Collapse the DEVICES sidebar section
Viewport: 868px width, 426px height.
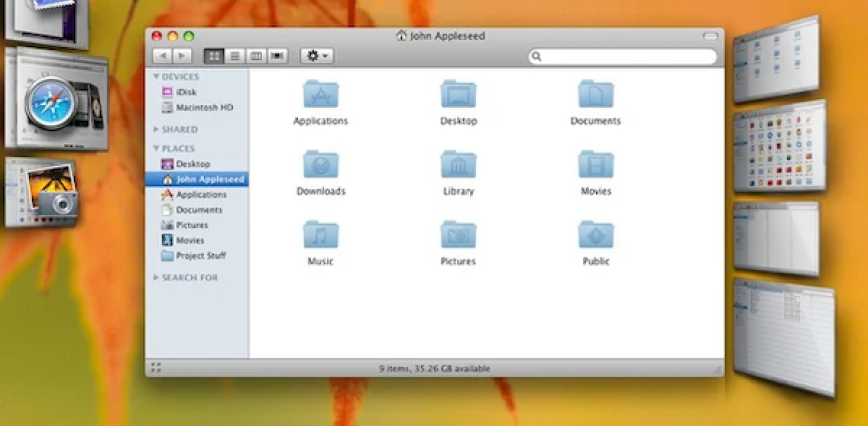click(156, 77)
